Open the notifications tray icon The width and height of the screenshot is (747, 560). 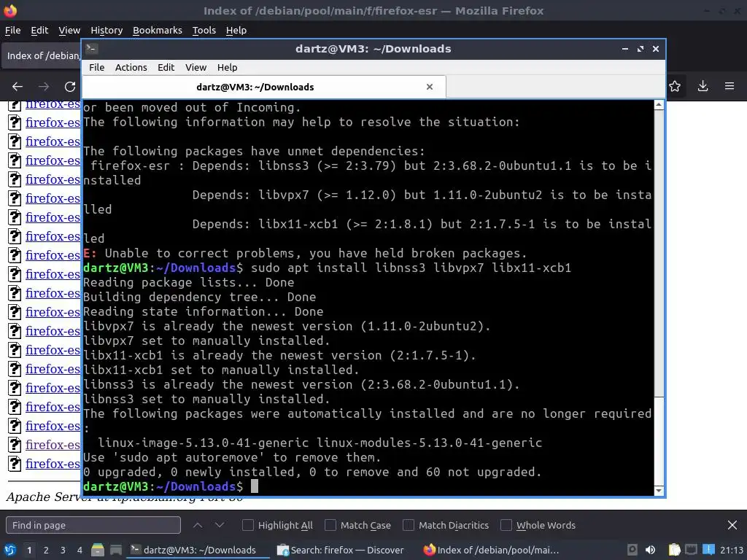pos(708,550)
